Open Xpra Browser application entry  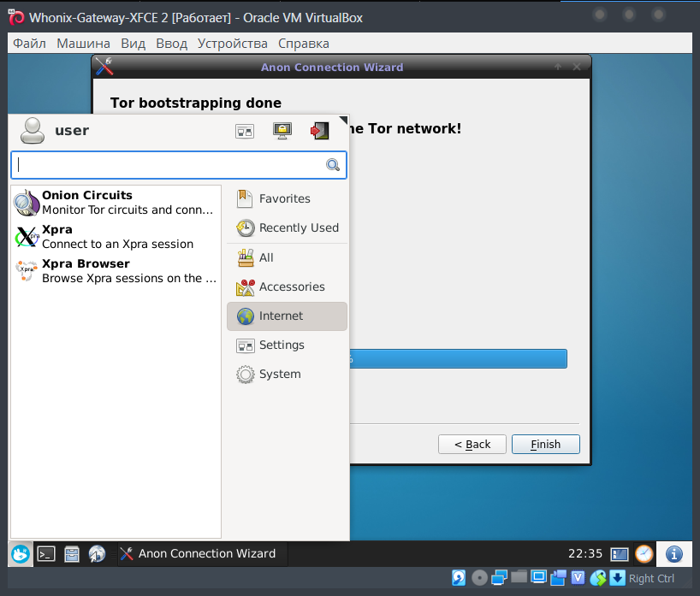tap(115, 271)
